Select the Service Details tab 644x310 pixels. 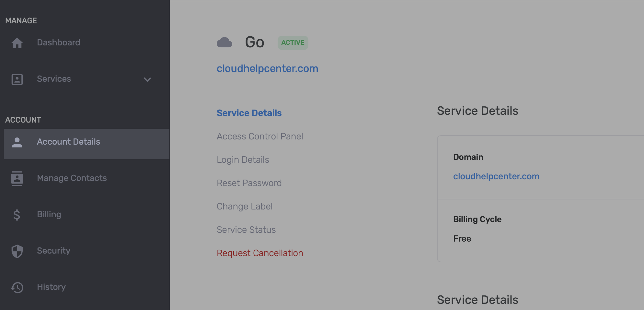249,113
